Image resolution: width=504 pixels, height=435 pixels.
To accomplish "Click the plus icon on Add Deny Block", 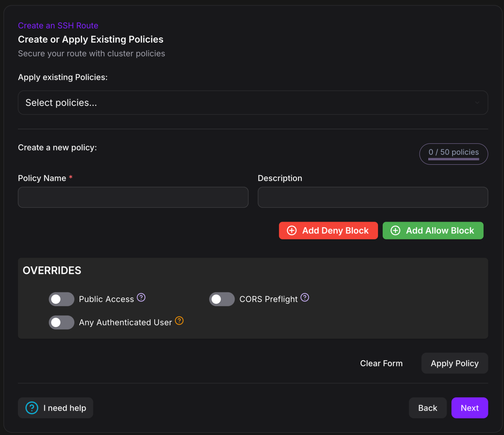I will tap(291, 230).
